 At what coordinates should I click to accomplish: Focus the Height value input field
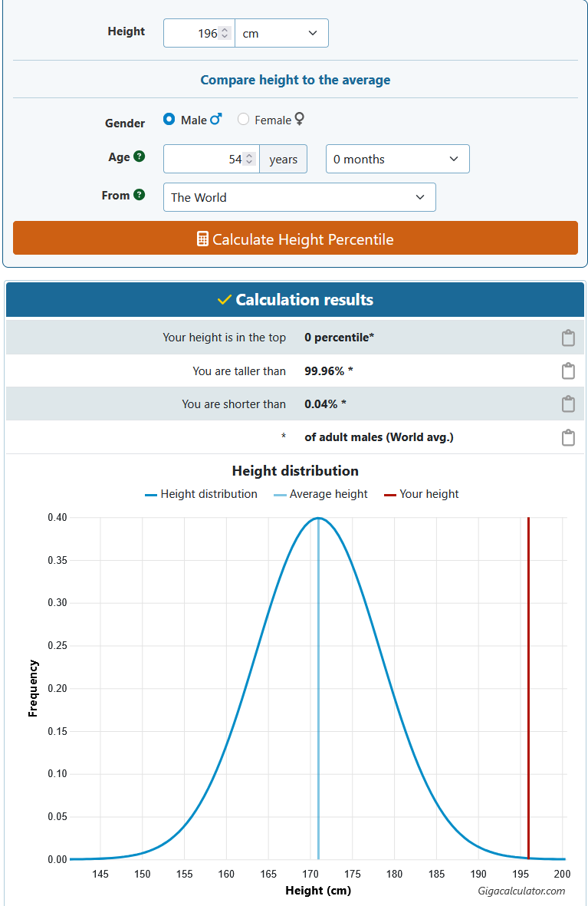click(199, 34)
